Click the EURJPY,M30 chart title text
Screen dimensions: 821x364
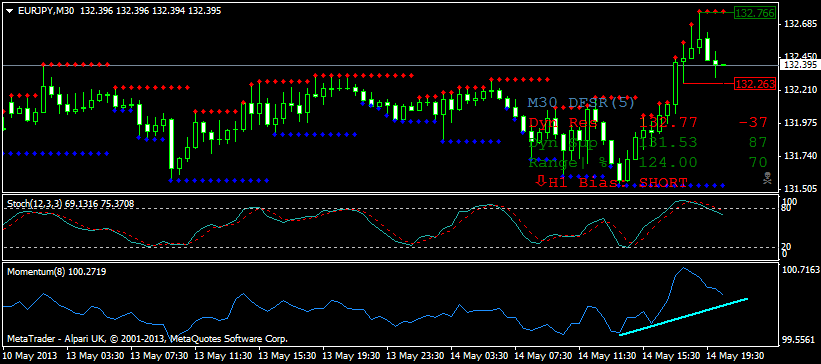[x=46, y=10]
